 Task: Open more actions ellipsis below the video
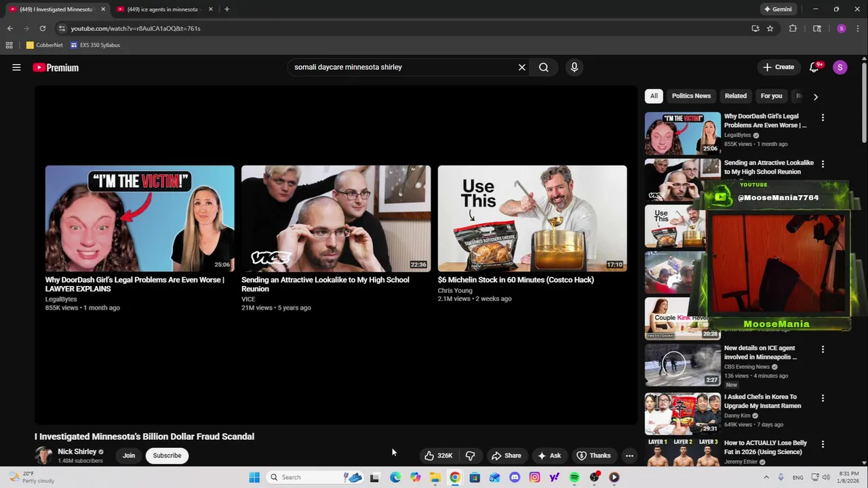click(629, 455)
